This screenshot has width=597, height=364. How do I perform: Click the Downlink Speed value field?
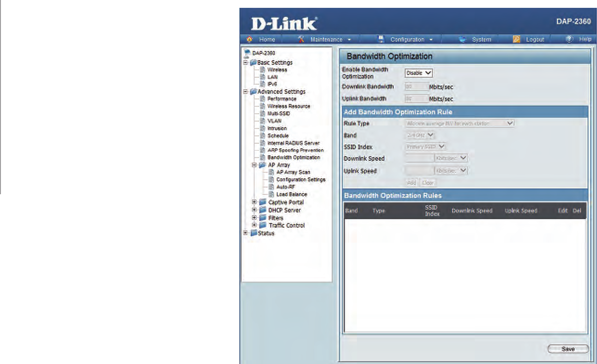coord(420,158)
